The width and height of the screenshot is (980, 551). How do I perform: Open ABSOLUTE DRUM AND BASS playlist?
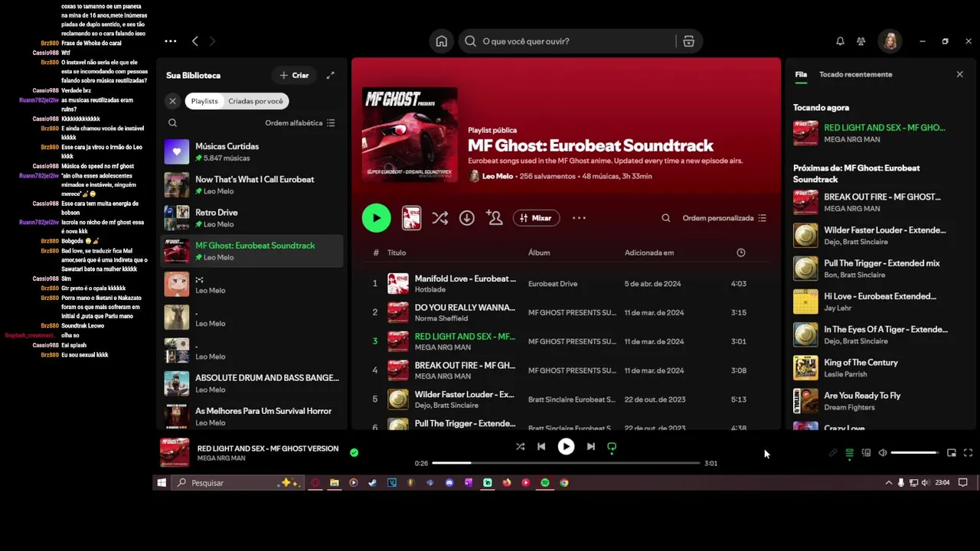tap(251, 383)
